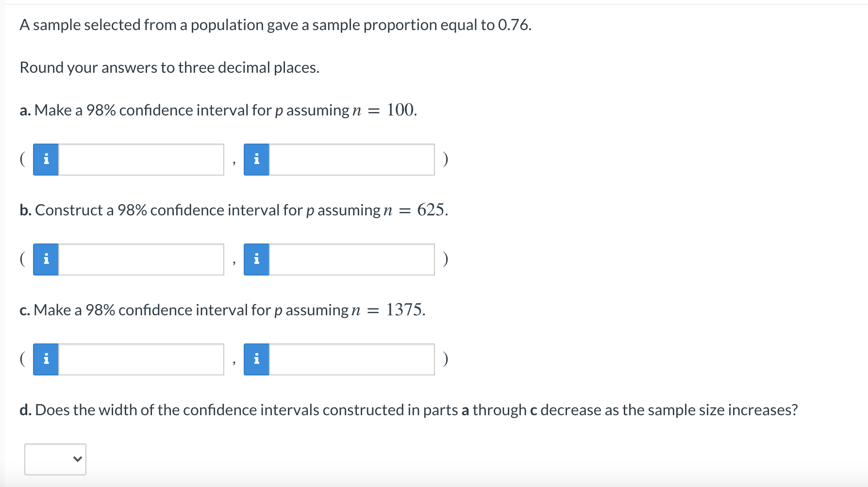Viewport: 868px width, 487px height.
Task: Click part b lower bound input field
Action: tap(141, 259)
